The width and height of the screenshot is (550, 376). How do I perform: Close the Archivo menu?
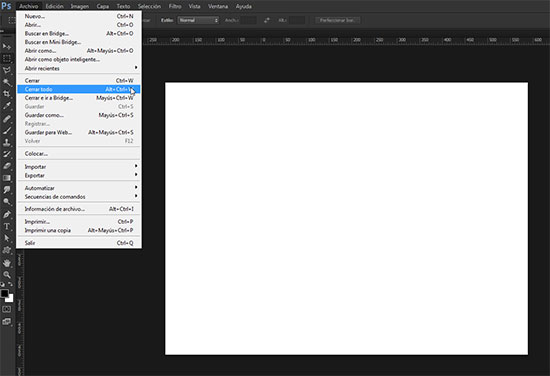[29, 6]
